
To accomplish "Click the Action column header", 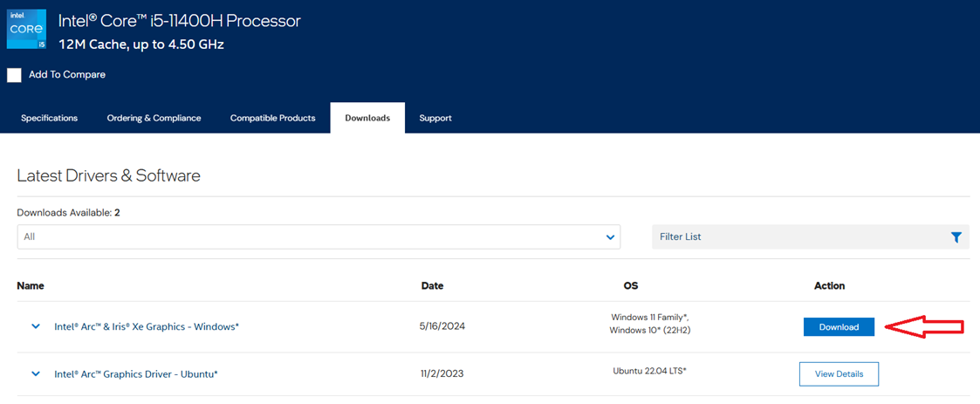I will [829, 285].
